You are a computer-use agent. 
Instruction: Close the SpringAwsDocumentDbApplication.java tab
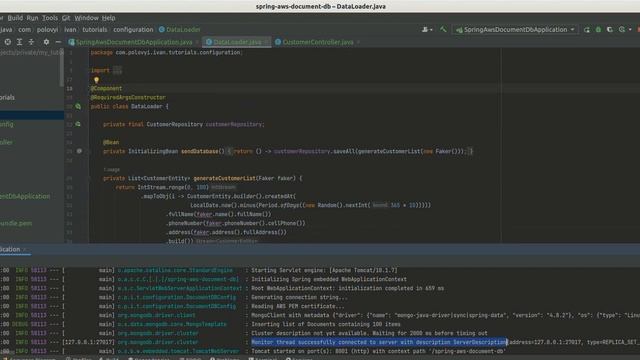tap(197, 42)
